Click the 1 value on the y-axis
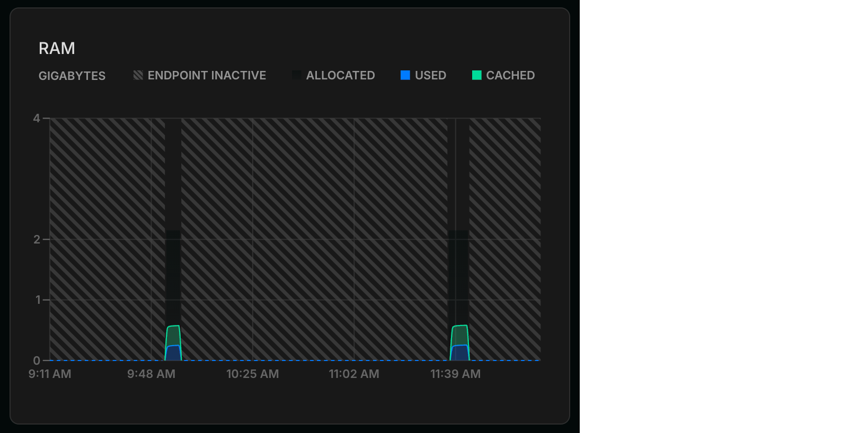This screenshot has width=868, height=433. 38,300
